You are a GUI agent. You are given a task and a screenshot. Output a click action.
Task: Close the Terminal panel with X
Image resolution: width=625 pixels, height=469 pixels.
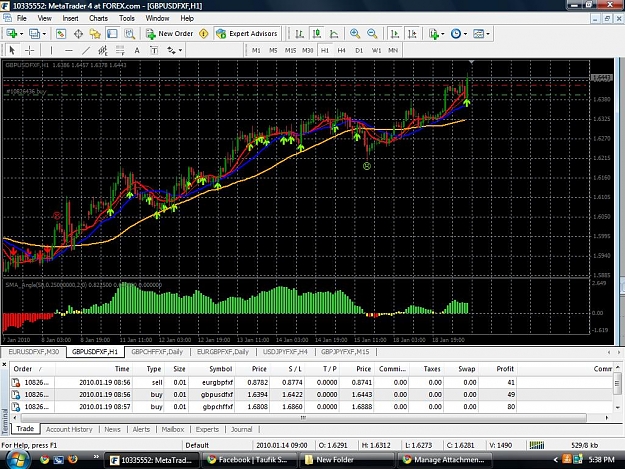click(4, 364)
